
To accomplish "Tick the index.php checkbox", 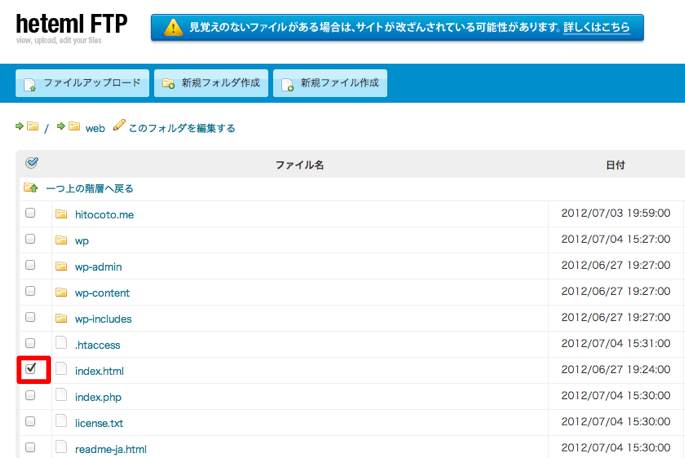I will (x=30, y=395).
